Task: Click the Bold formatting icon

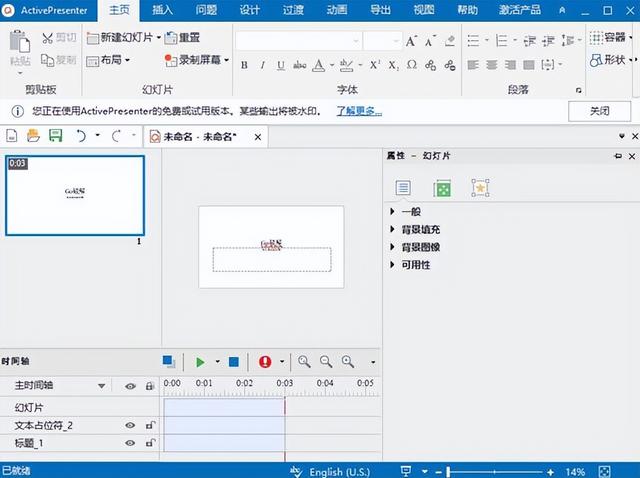Action: (x=244, y=65)
